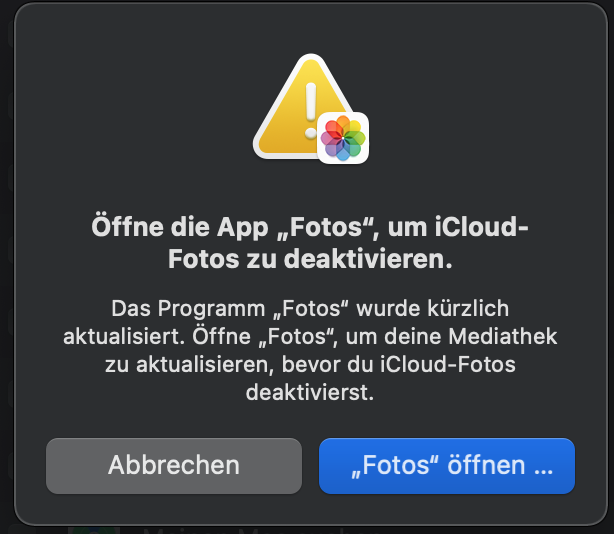This screenshot has width=614, height=534.
Task: Click the Photos app flower icon
Action: click(x=342, y=137)
